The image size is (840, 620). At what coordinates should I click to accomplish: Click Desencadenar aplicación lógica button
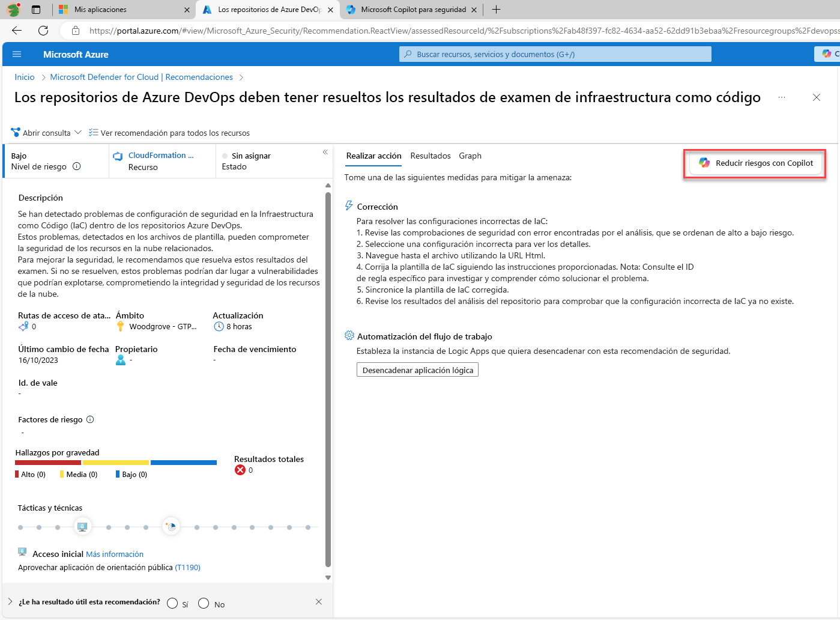pyautogui.click(x=417, y=370)
